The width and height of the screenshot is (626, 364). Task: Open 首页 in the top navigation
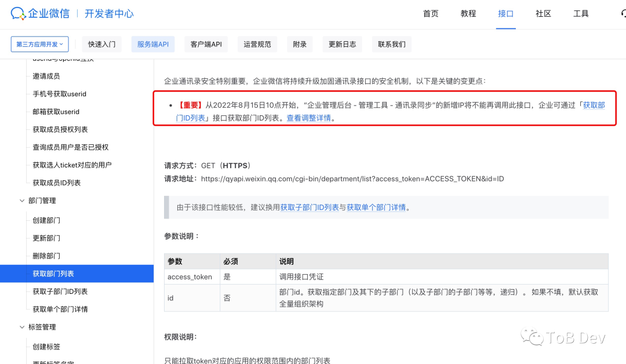click(x=431, y=13)
